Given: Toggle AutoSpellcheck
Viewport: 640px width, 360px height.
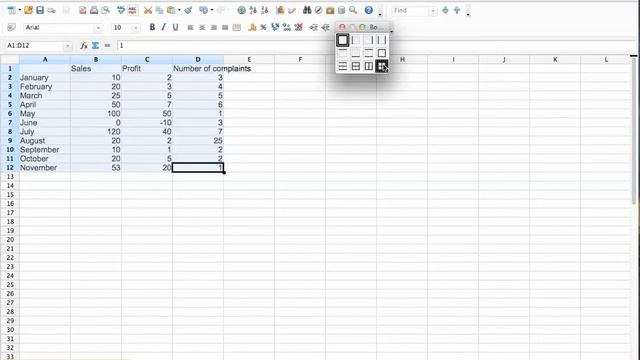Looking at the screenshot, I should pos(132,10).
